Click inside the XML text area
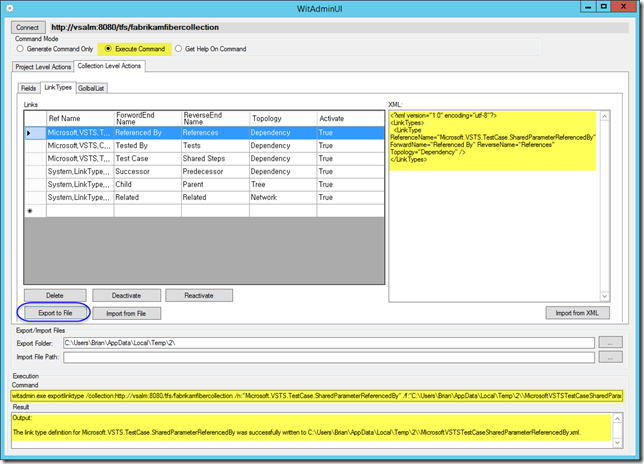The image size is (644, 464). point(494,206)
